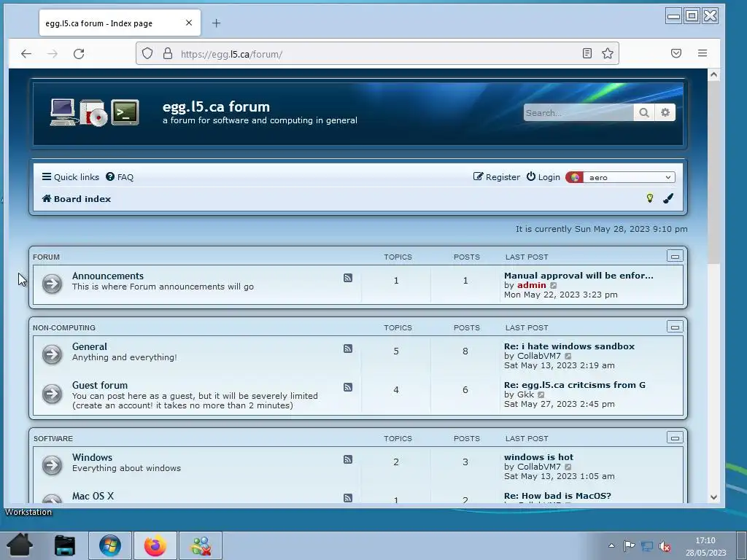The height and width of the screenshot is (560, 747).
Task: Collapse the FORUM category
Action: coord(675,256)
